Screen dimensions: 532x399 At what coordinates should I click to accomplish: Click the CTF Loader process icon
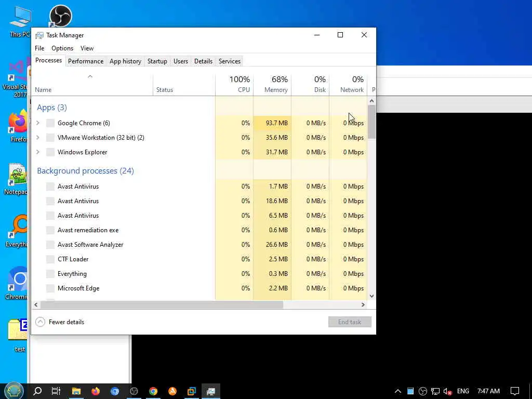click(50, 259)
